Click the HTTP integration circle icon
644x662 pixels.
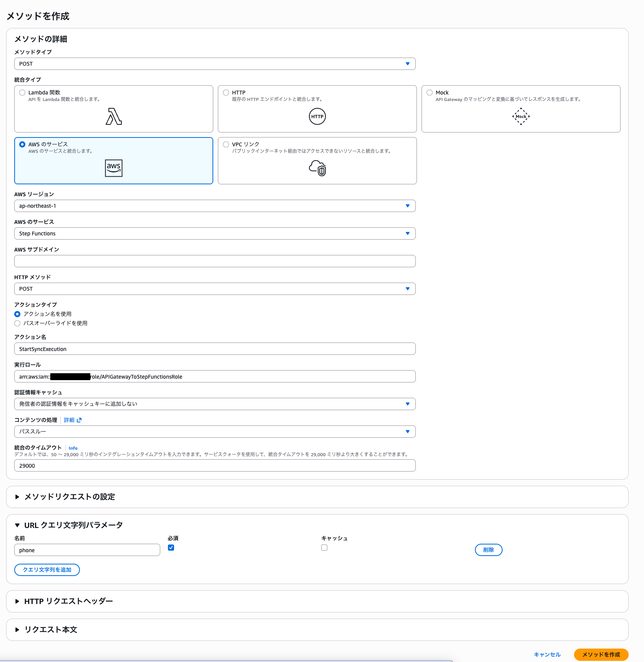pos(317,116)
